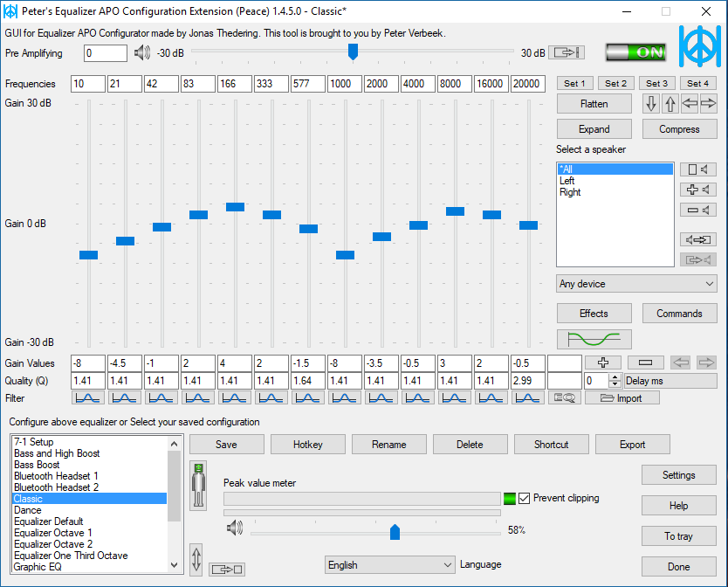The height and width of the screenshot is (587, 728).
Task: Shift bands left with left arrow
Action: pos(690,104)
